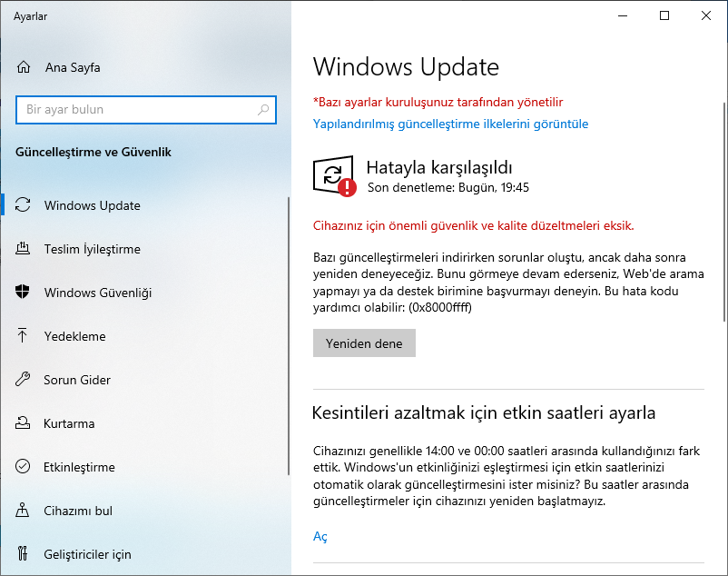Image resolution: width=728 pixels, height=576 pixels.
Task: Open Geliştiriciler için settings
Action: coord(87,554)
